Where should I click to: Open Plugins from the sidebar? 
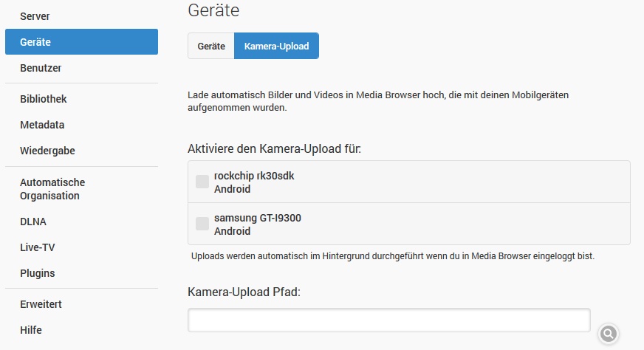tap(38, 273)
